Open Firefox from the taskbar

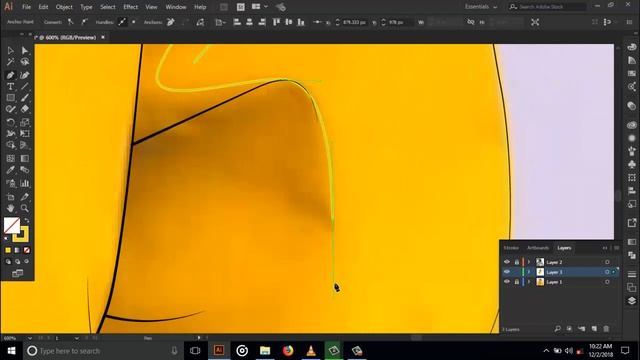pyautogui.click(x=288, y=351)
